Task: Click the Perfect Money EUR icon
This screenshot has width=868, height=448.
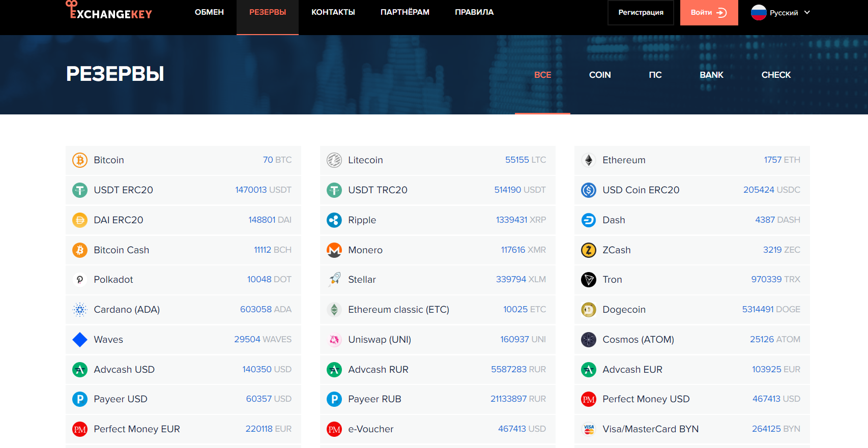Action: (80, 429)
